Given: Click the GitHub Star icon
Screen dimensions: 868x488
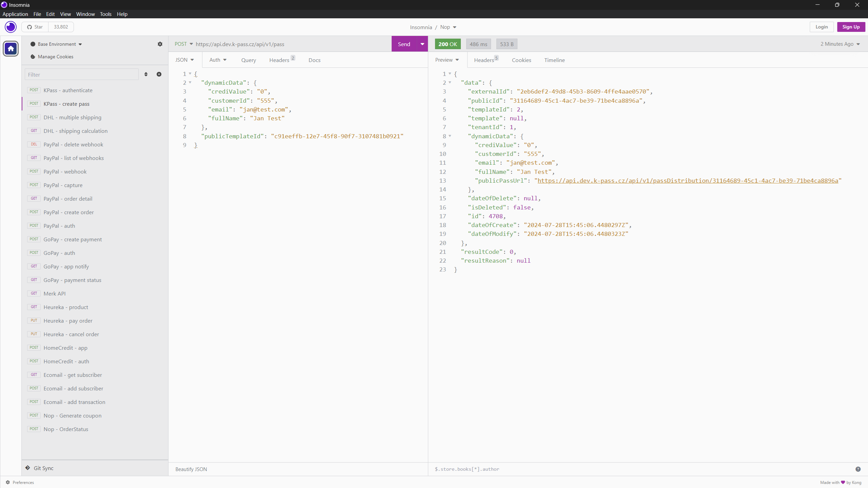Looking at the screenshot, I should [x=29, y=27].
